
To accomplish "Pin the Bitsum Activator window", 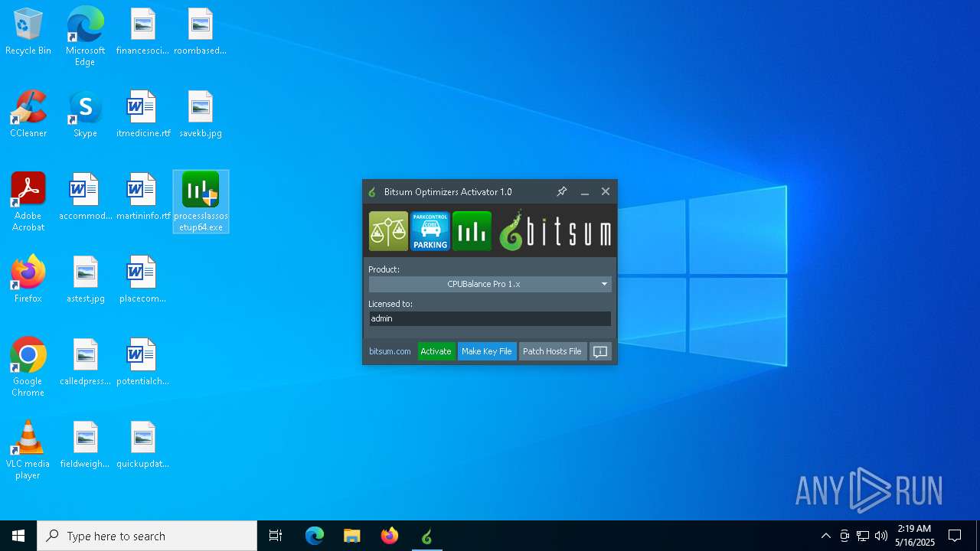I will 562,191.
